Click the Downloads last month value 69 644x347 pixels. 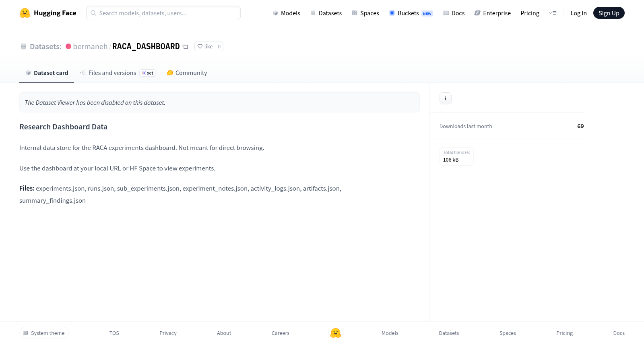580,126
